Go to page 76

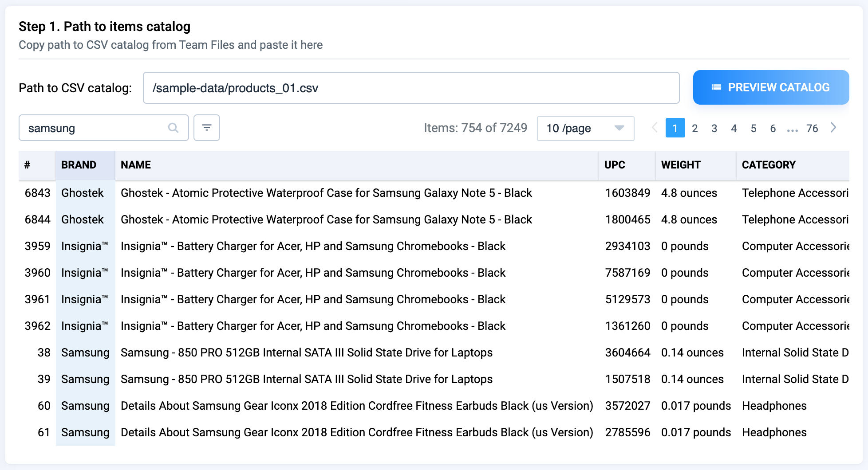[x=812, y=129]
